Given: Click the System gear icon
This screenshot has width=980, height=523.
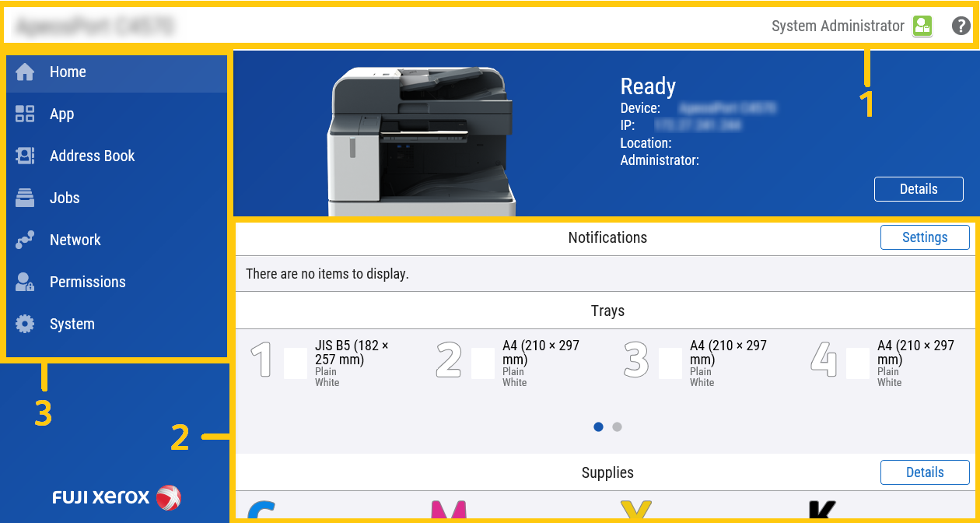Looking at the screenshot, I should click(25, 325).
